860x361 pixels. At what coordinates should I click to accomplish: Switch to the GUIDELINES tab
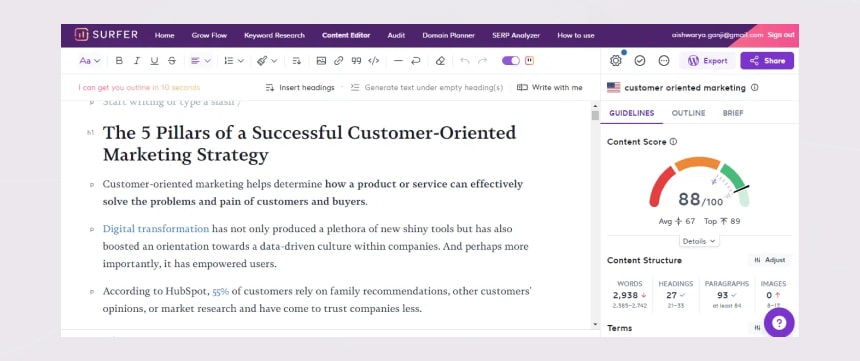(631, 113)
